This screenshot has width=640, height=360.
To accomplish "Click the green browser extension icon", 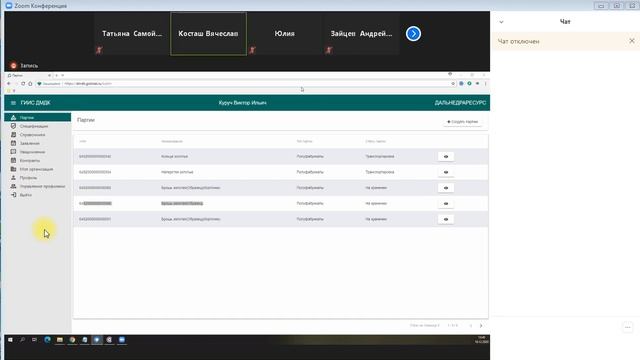I will click(469, 84).
